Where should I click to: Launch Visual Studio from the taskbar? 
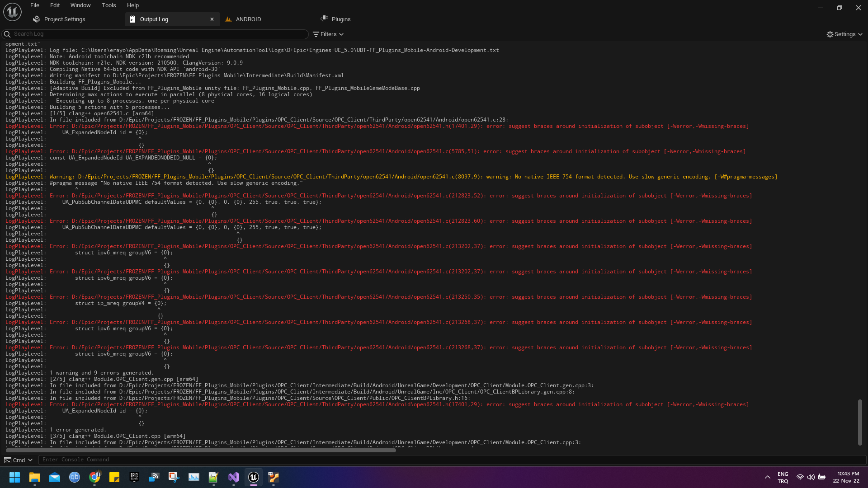click(x=234, y=477)
